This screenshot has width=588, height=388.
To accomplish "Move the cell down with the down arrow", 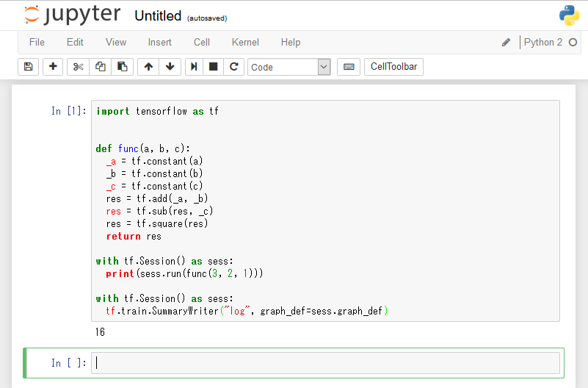I will tap(170, 67).
